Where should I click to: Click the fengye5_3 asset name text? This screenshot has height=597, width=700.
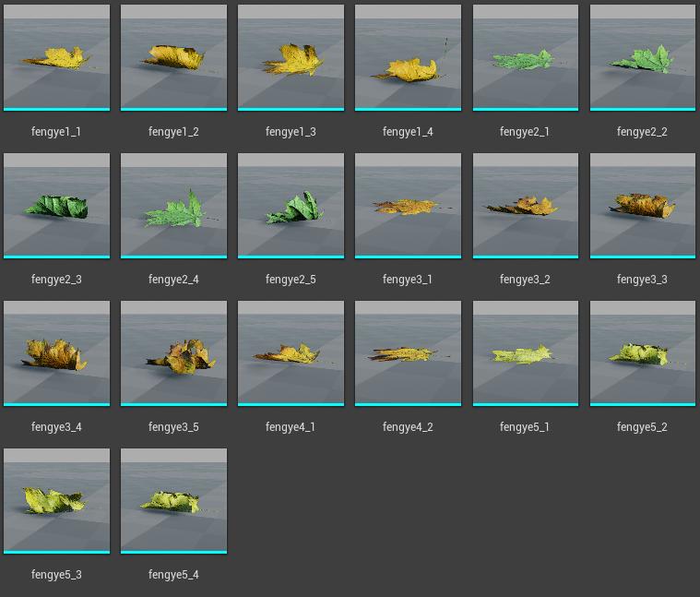coord(56,575)
